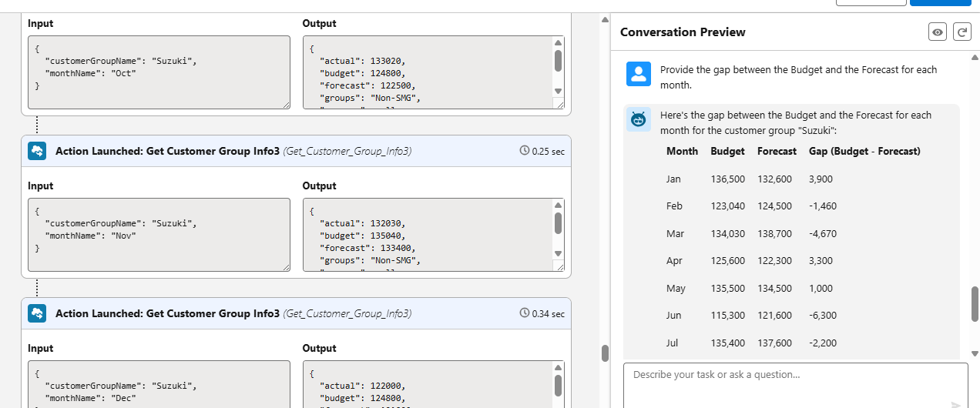The width and height of the screenshot is (980, 408).
Task: Click the blue button at the top right
Action: pyautogui.click(x=940, y=3)
